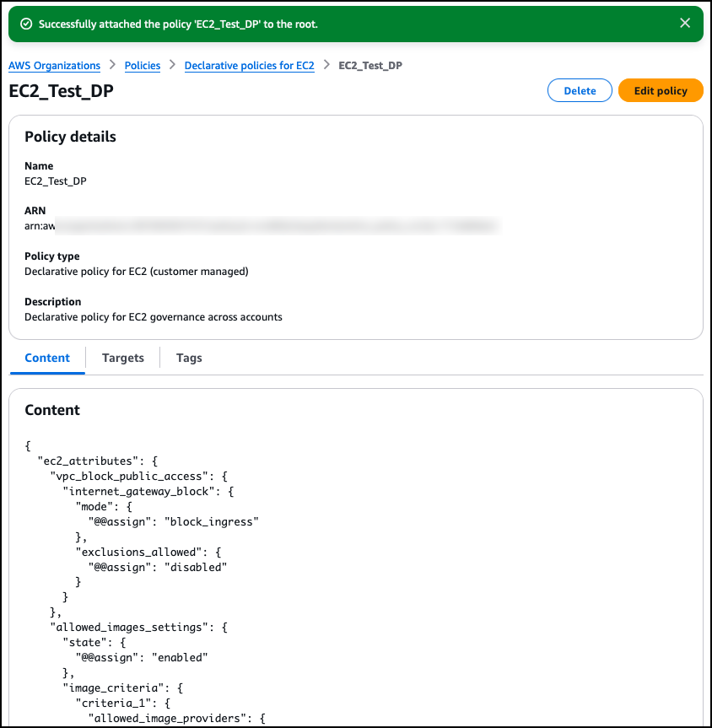
Task: Click the Delete button
Action: tap(580, 90)
